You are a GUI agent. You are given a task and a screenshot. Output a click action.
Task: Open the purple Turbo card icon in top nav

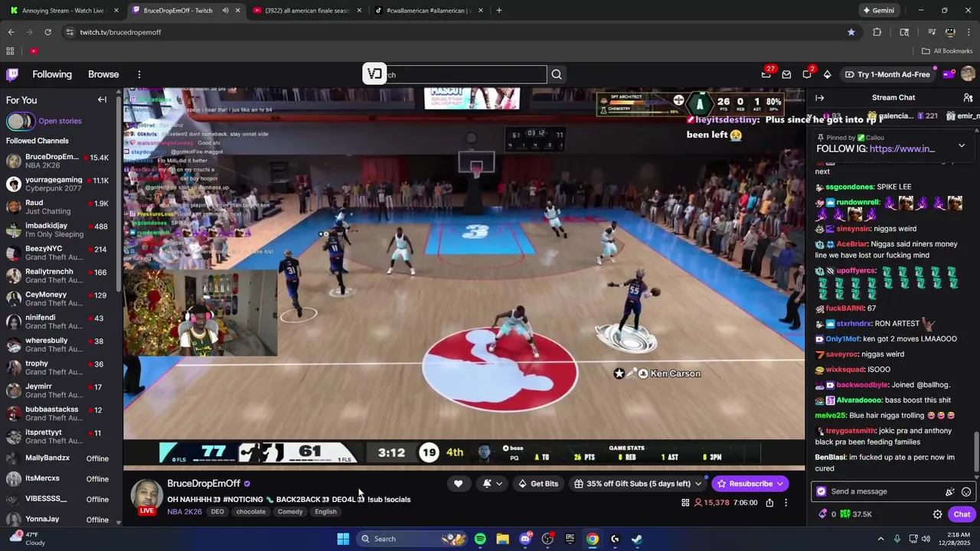pyautogui.click(x=948, y=74)
